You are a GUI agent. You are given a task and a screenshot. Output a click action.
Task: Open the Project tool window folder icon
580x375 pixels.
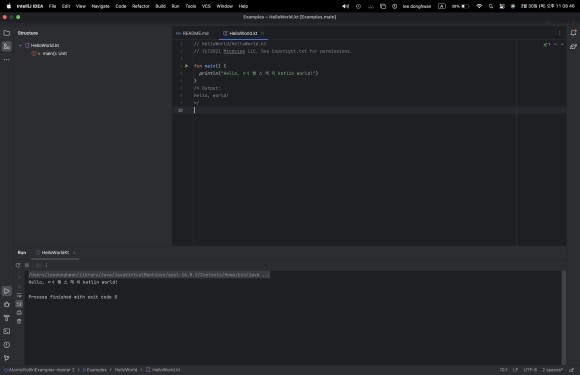coord(7,33)
